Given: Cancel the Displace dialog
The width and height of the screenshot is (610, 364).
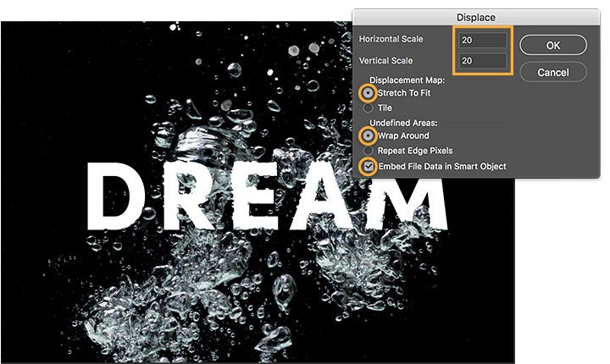Looking at the screenshot, I should coord(552,72).
